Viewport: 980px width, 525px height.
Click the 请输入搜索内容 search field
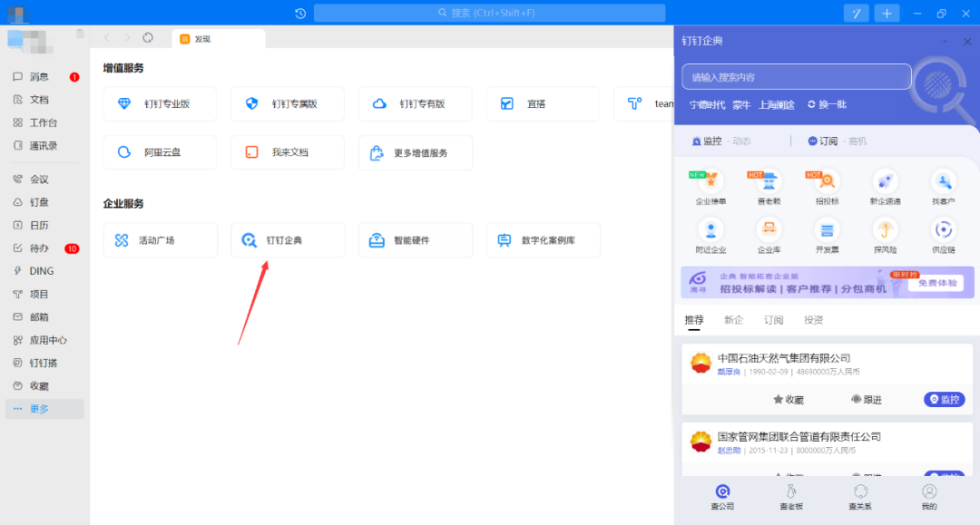(x=797, y=77)
